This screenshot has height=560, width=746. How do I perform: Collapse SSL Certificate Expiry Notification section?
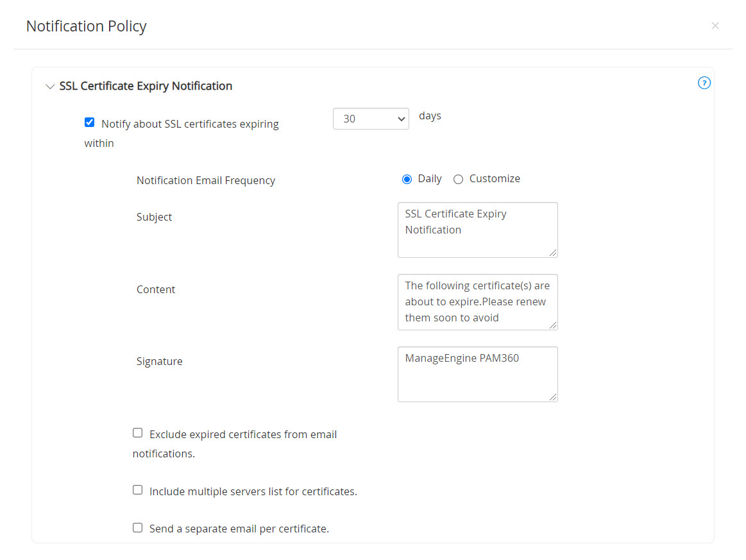(x=50, y=87)
